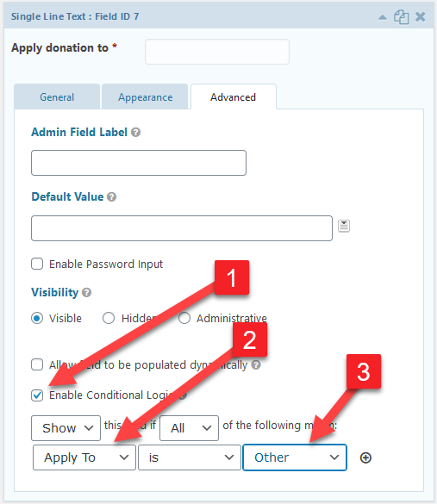Viewport: 437px width, 504px height.
Task: Select the Administrative visibility radio button
Action: [x=184, y=318]
